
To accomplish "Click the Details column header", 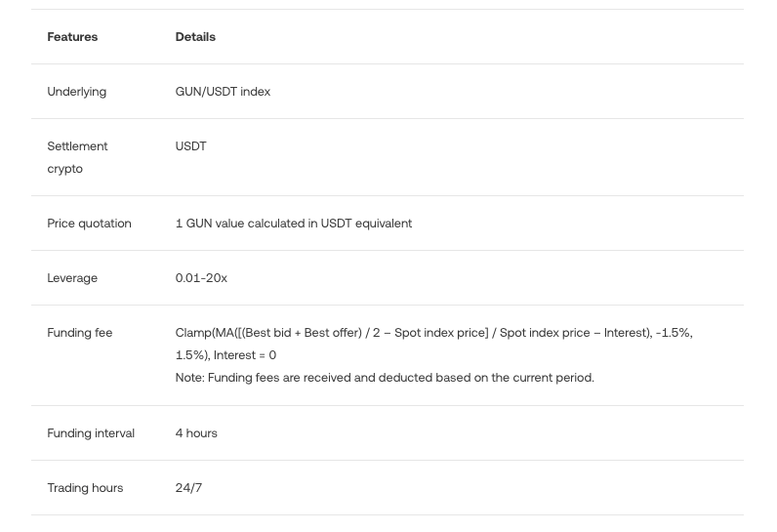I will click(x=195, y=37).
